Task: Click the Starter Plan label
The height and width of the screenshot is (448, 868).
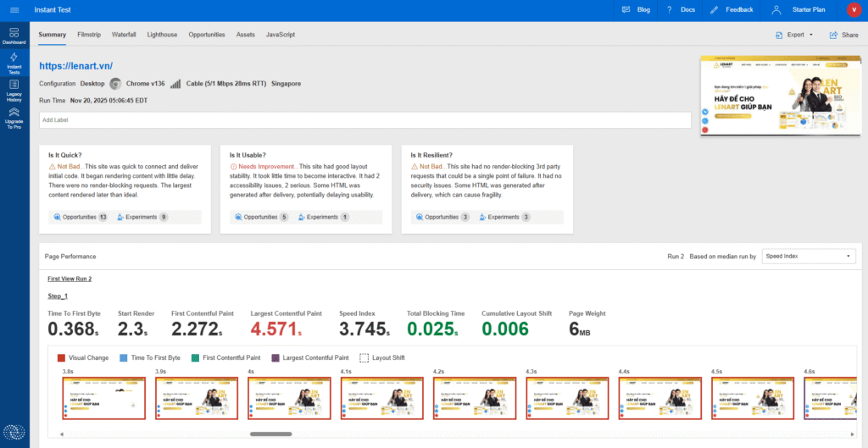Action: click(809, 10)
